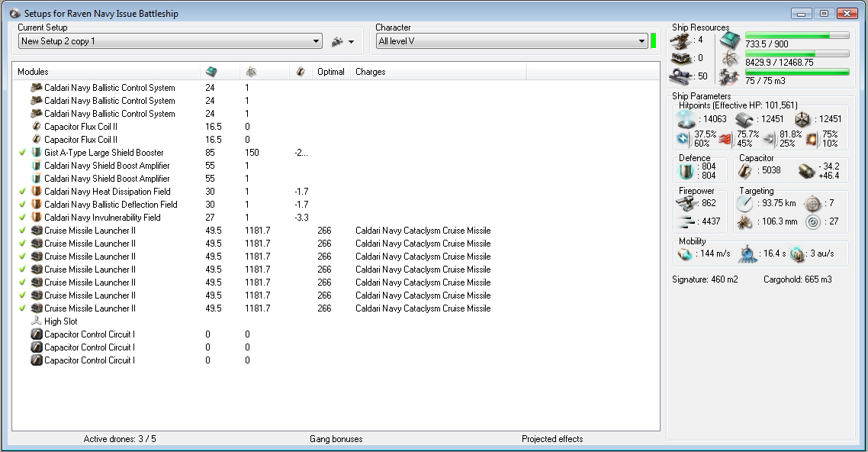Sort by the Modules column header
Image resolution: width=868 pixels, height=452 pixels.
pyautogui.click(x=33, y=72)
